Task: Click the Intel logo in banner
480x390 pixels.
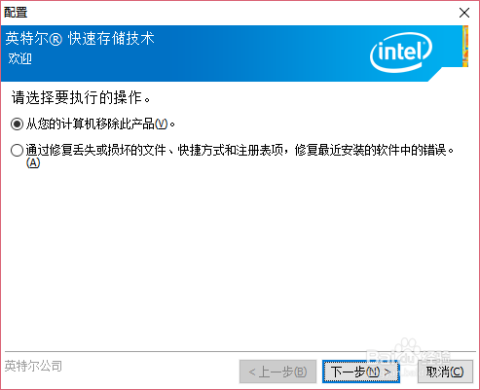Action: pos(401,52)
